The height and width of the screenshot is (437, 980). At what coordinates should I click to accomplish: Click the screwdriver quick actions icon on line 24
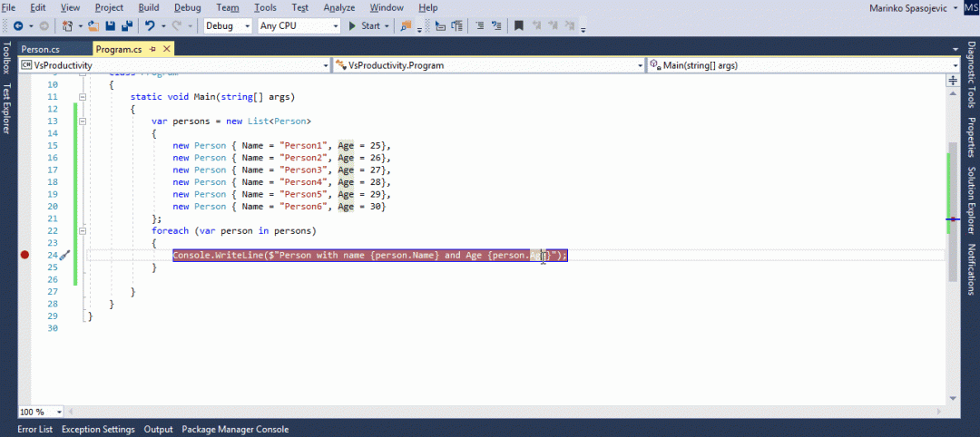(x=64, y=256)
